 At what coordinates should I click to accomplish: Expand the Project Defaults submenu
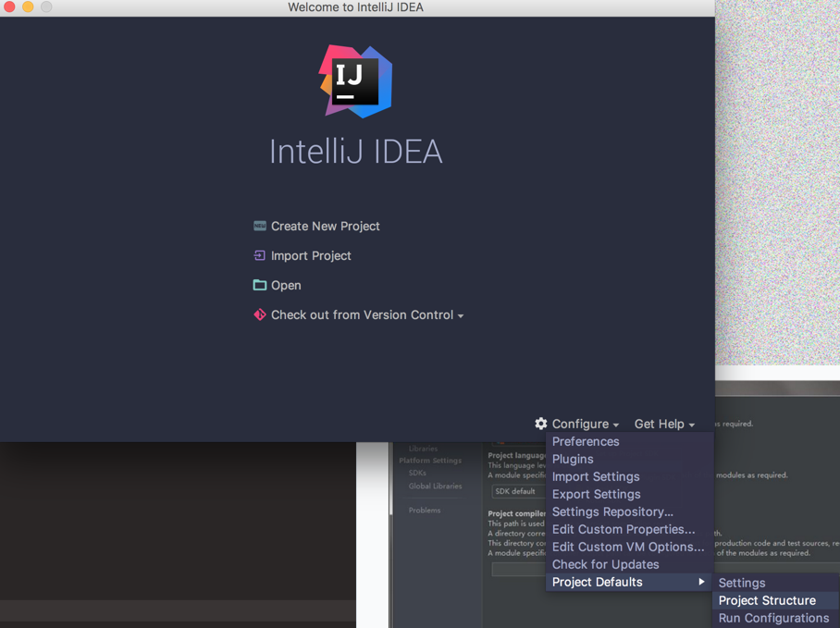pos(629,582)
